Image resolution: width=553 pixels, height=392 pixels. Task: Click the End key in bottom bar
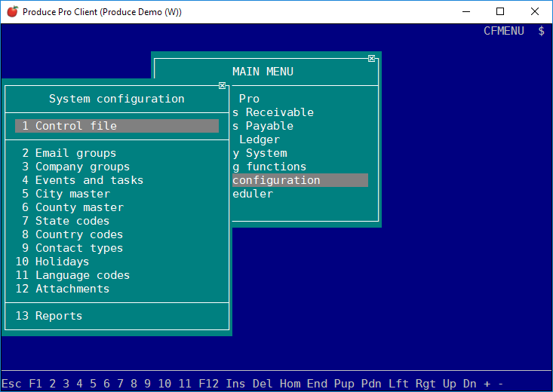(317, 384)
